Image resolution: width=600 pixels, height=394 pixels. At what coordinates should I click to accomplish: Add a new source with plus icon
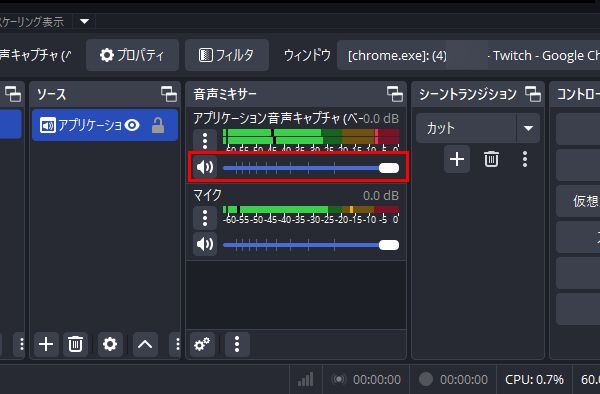pyautogui.click(x=46, y=344)
